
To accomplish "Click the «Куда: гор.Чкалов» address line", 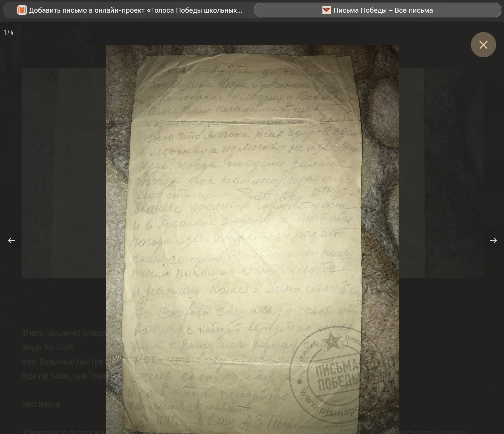I will (x=63, y=376).
